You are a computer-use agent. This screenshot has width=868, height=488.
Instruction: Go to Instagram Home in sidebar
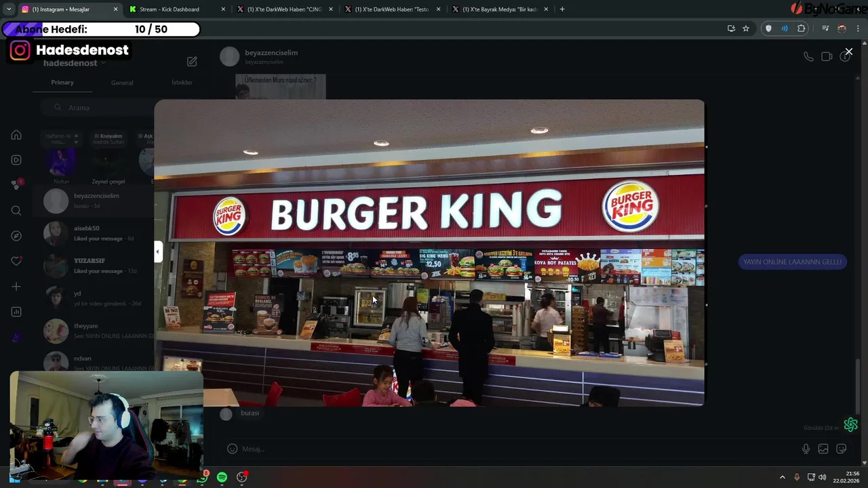[16, 135]
